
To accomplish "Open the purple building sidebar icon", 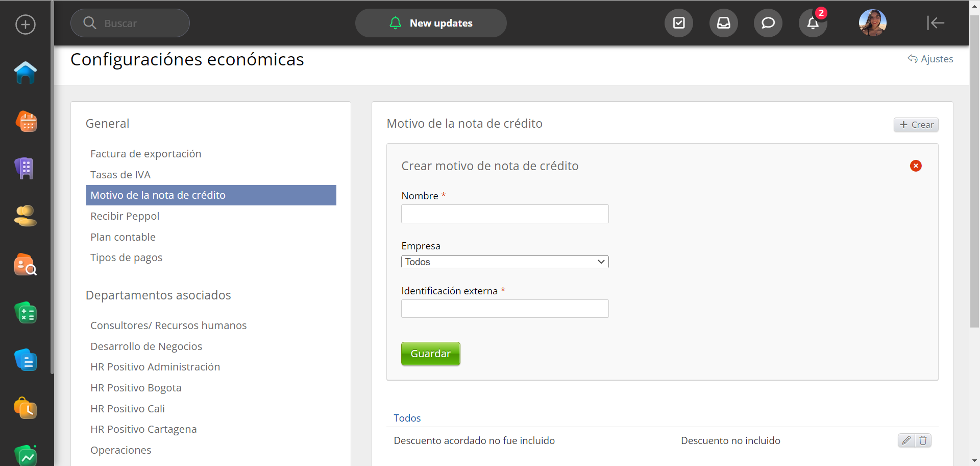I will [24, 168].
